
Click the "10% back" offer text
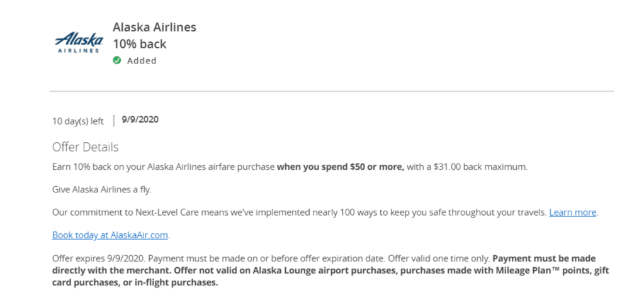click(139, 44)
